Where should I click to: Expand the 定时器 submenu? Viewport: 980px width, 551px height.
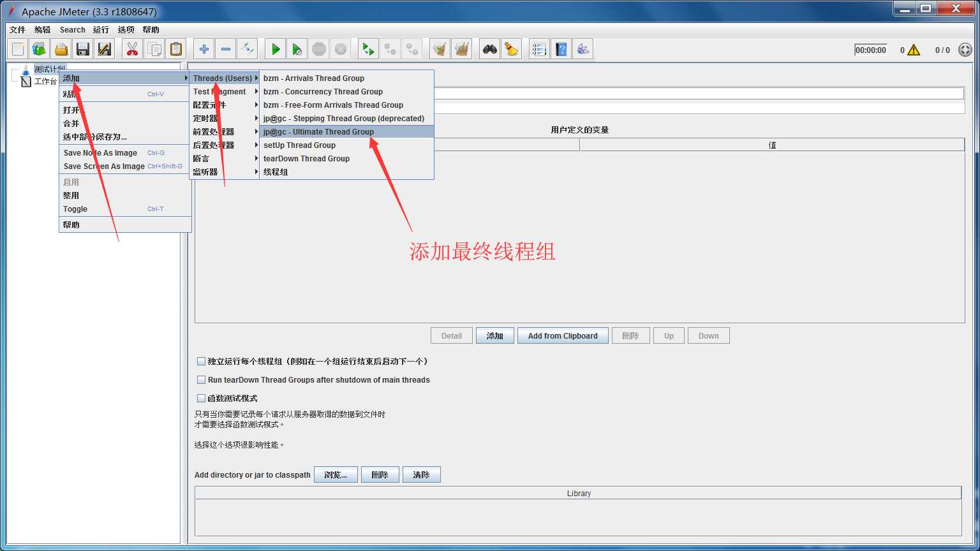click(x=225, y=119)
